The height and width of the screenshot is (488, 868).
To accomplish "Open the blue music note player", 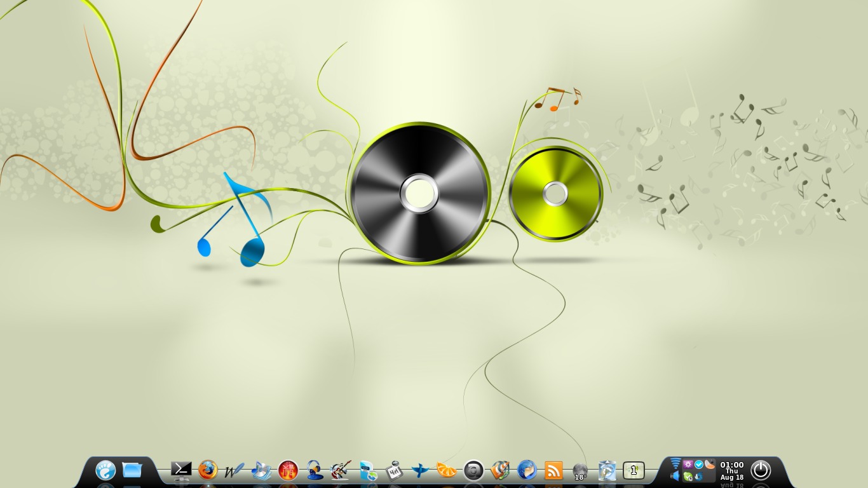I will coord(261,470).
